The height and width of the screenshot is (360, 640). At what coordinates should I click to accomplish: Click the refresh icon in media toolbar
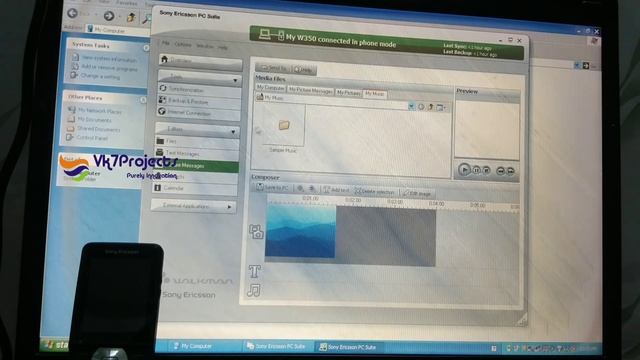(x=421, y=107)
